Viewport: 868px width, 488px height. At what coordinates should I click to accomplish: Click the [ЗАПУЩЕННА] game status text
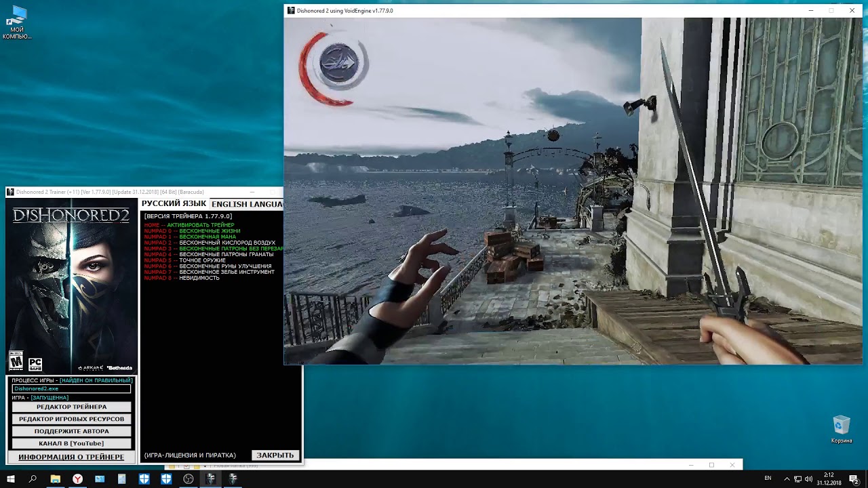pyautogui.click(x=50, y=398)
